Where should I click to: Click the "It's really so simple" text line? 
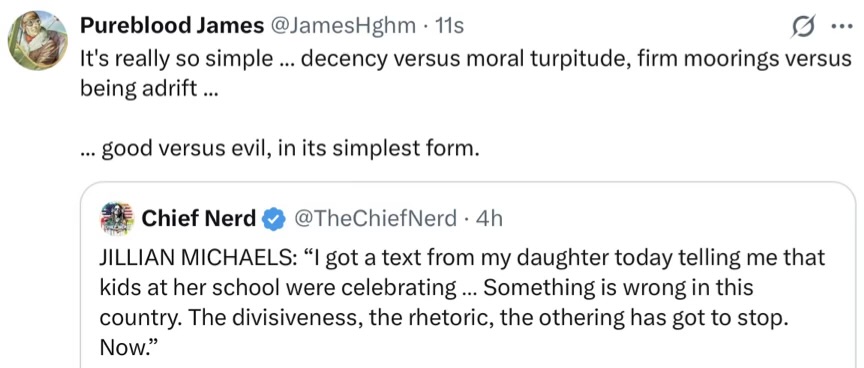[x=466, y=57]
